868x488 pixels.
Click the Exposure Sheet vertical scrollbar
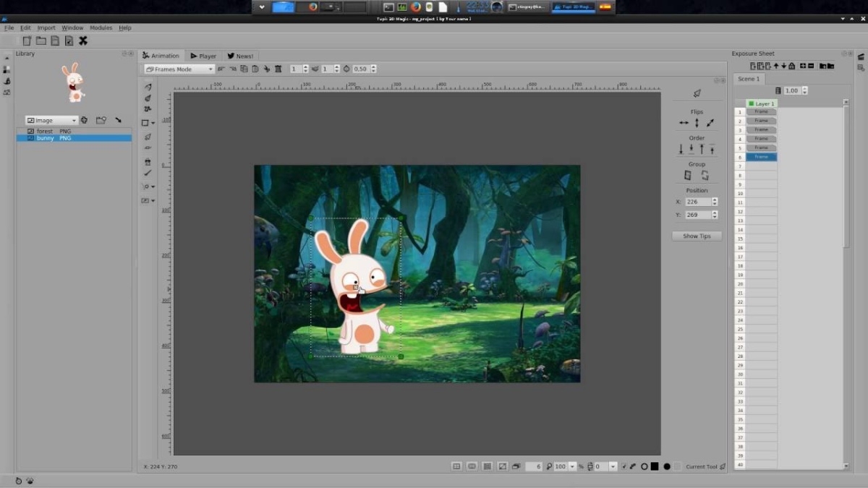(846, 286)
